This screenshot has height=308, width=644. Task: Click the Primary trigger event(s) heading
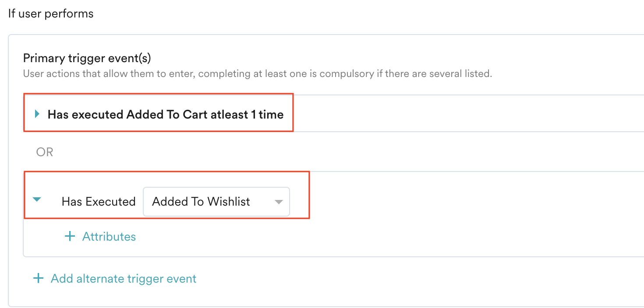point(87,58)
